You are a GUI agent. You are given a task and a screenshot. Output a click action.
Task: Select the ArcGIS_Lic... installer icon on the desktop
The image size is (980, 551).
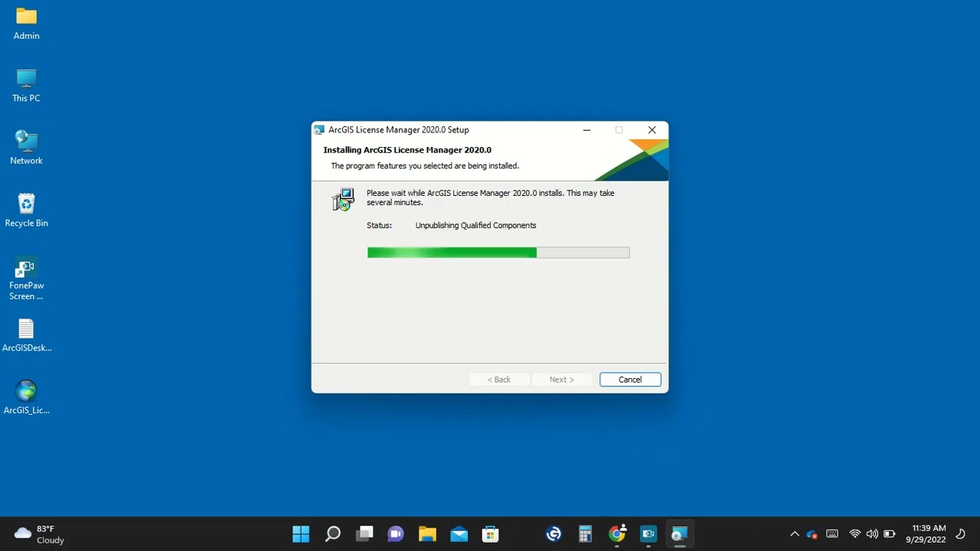(26, 398)
